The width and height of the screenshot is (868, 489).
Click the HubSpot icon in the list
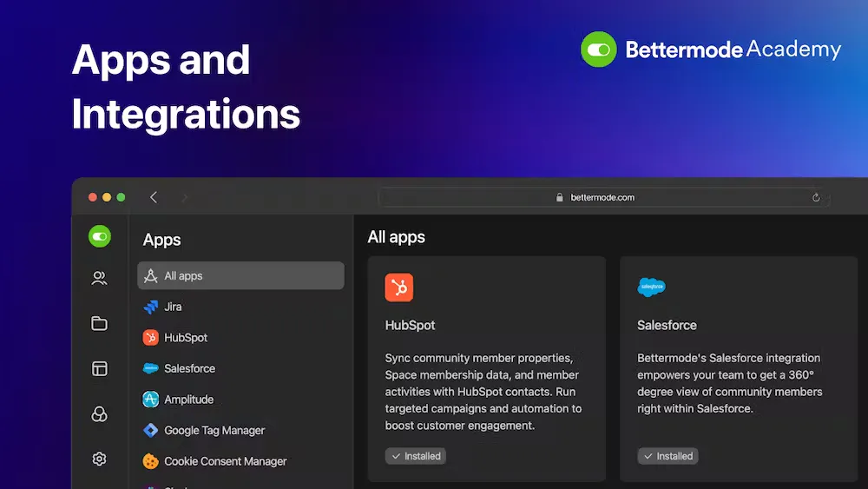(150, 338)
